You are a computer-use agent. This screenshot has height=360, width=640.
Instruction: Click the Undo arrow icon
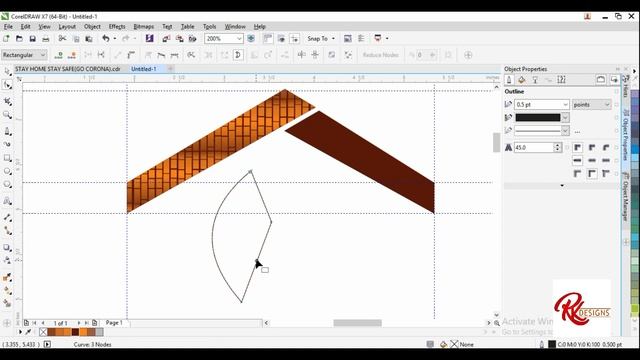pyautogui.click(x=106, y=38)
